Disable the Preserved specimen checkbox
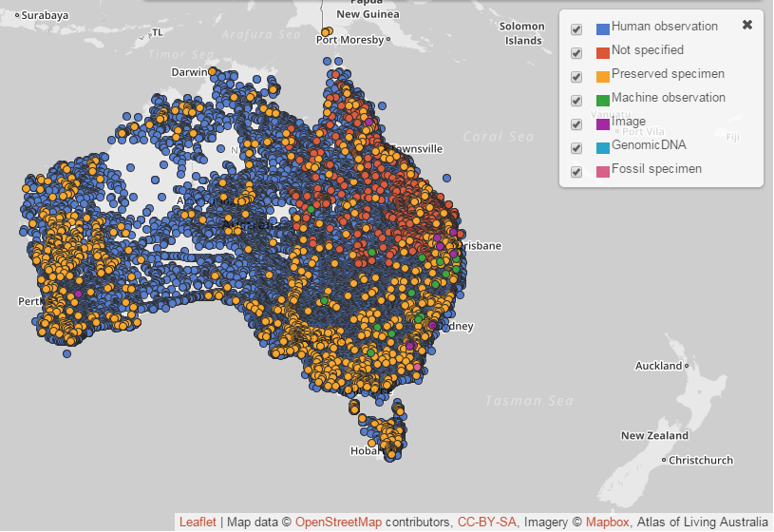774x532 pixels. [x=576, y=77]
